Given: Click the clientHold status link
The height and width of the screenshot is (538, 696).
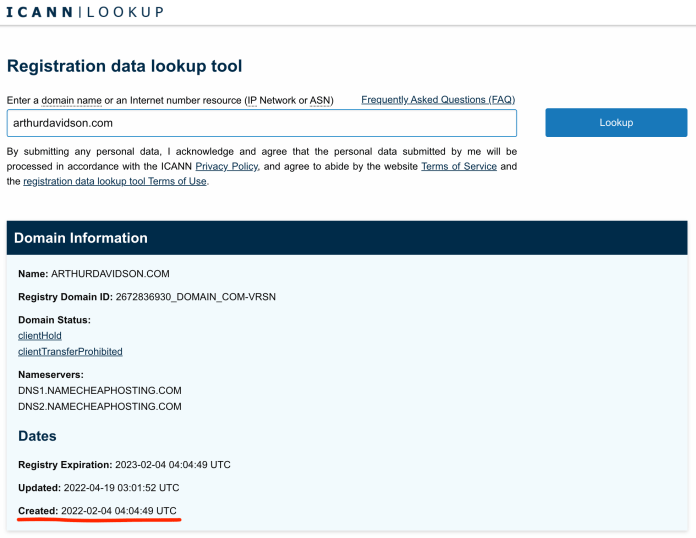Looking at the screenshot, I should point(40,336).
